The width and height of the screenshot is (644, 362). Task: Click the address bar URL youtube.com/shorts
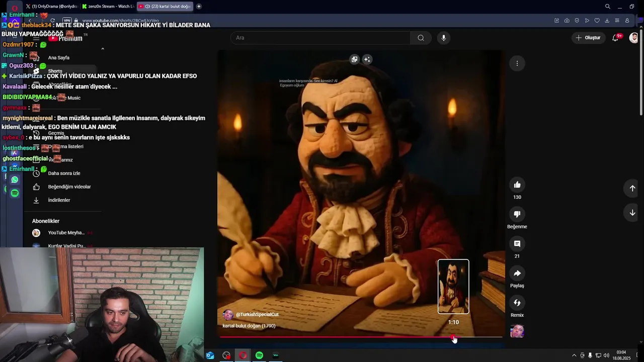point(121,21)
